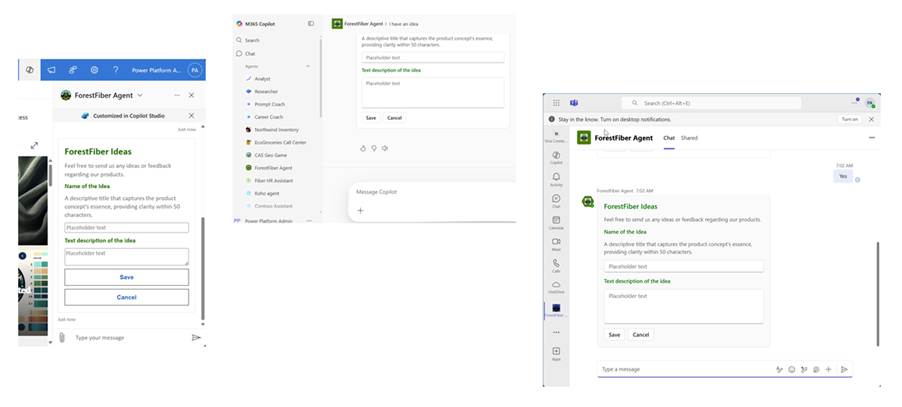902x407 pixels.
Task: Open the Teams sidebar more apps ellipsis
Action: (556, 331)
